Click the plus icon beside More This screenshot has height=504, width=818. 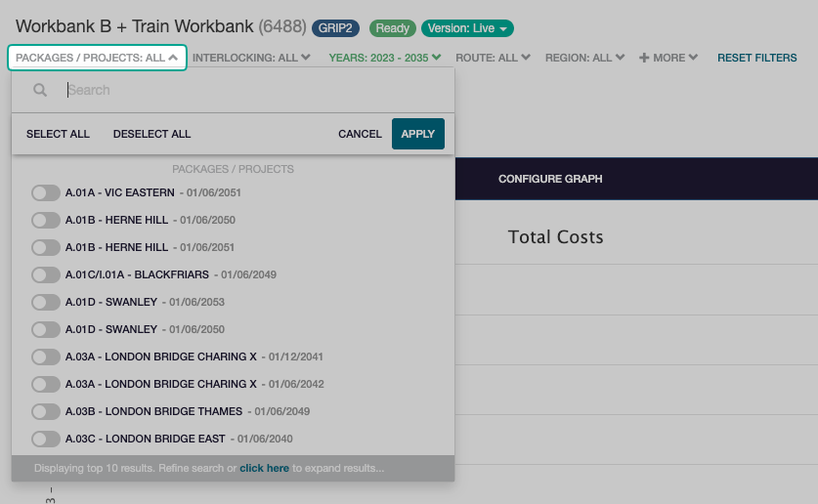click(x=644, y=59)
